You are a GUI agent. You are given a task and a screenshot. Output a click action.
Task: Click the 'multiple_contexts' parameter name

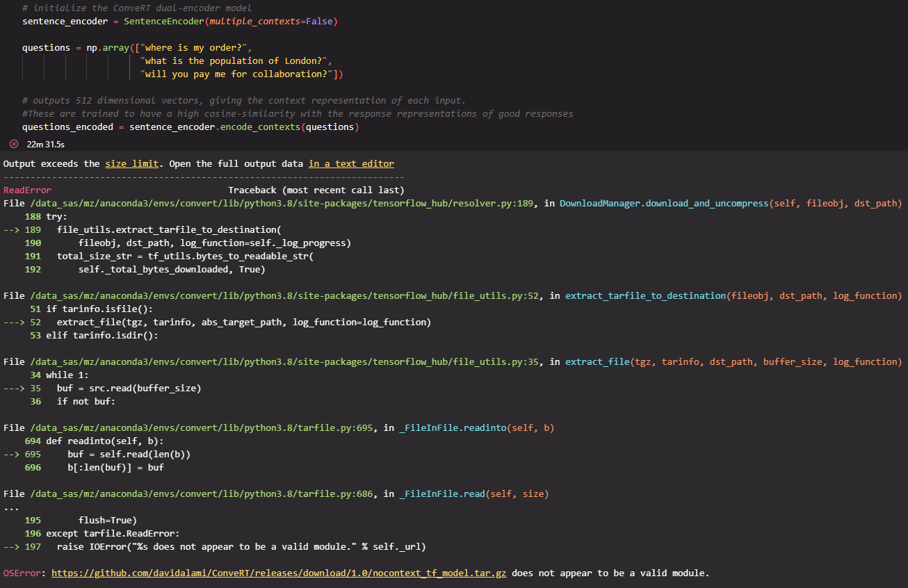254,22
